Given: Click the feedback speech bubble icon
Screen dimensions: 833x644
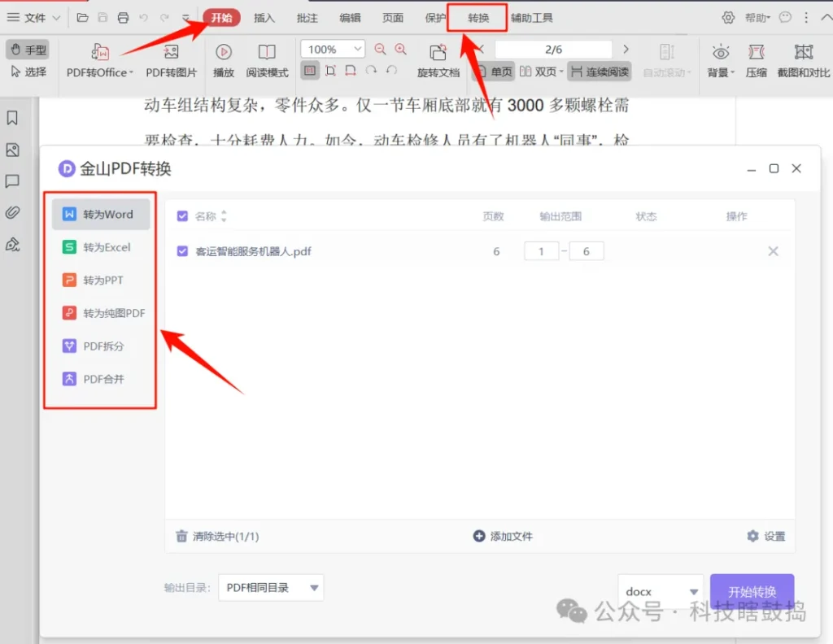Looking at the screenshot, I should click(785, 18).
